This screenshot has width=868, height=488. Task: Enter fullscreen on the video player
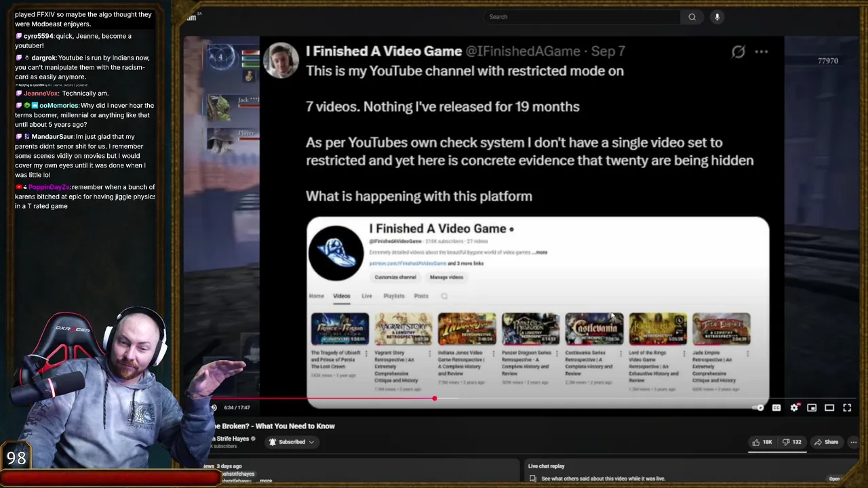847,407
